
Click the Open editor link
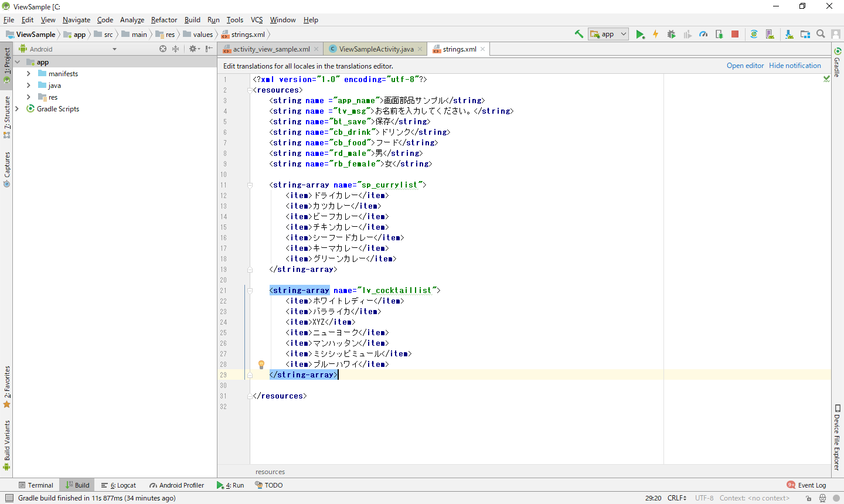click(x=745, y=66)
